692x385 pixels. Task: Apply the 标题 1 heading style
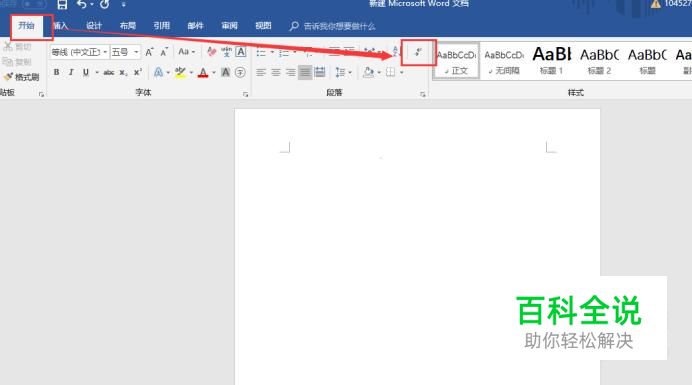click(552, 61)
